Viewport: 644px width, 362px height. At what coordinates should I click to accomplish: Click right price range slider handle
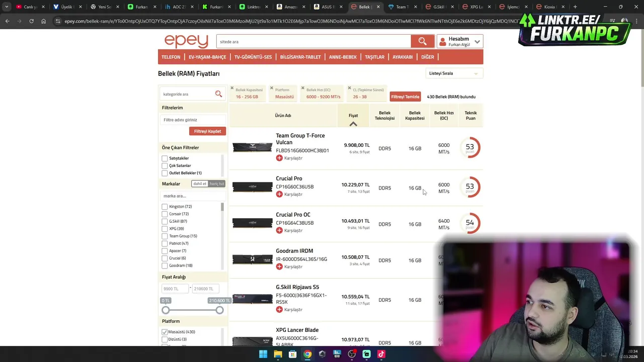click(x=219, y=310)
